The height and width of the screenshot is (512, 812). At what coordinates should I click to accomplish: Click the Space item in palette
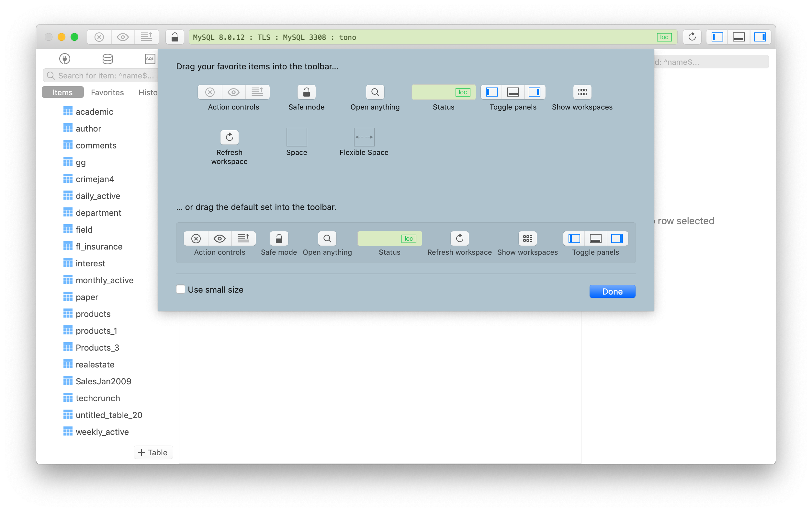(x=297, y=137)
